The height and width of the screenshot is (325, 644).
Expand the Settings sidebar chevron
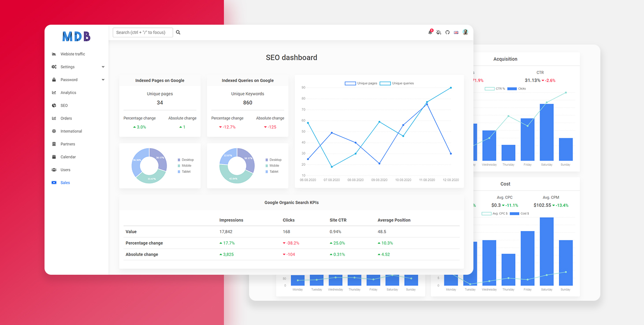[103, 67]
